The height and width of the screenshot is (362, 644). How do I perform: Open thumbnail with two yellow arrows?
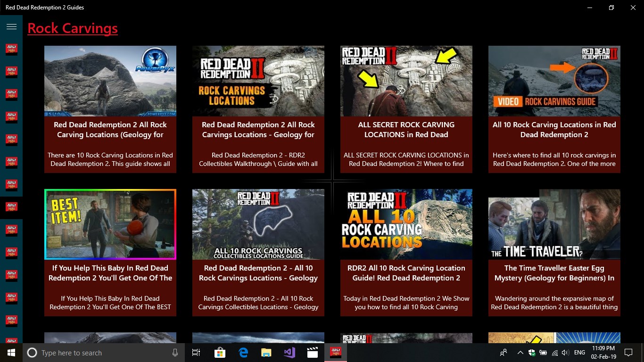[x=406, y=81]
